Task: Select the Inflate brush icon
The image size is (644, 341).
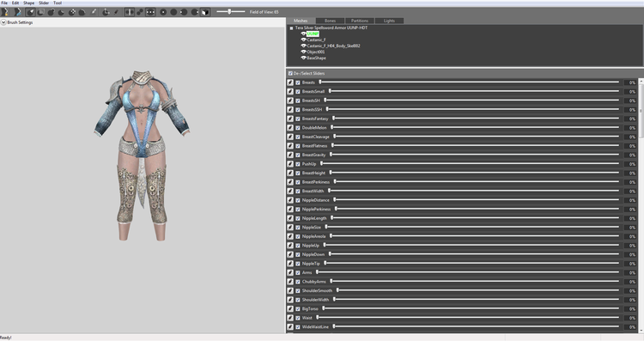Action: point(51,12)
